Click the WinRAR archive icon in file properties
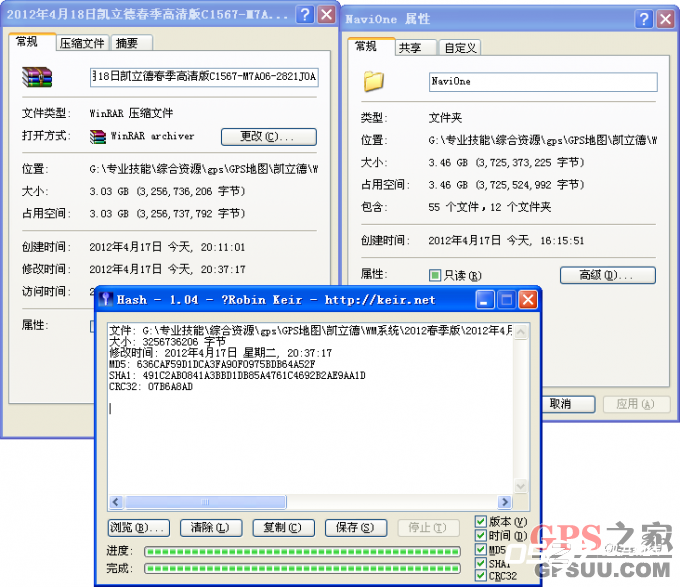Viewport: 680px width, 587px height. click(37, 77)
